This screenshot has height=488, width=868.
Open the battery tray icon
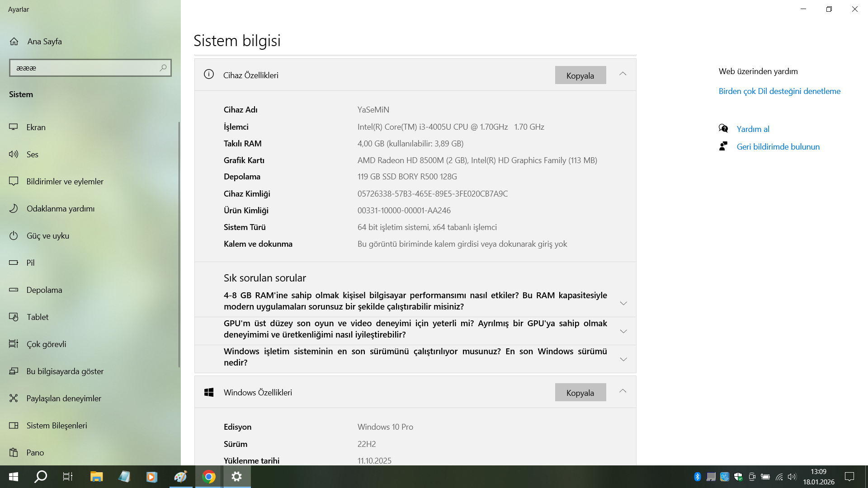click(765, 477)
